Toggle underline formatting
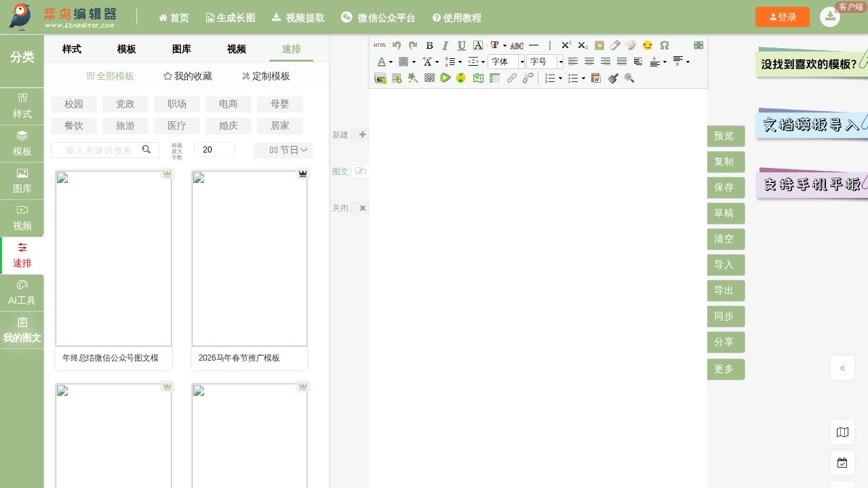 (462, 45)
